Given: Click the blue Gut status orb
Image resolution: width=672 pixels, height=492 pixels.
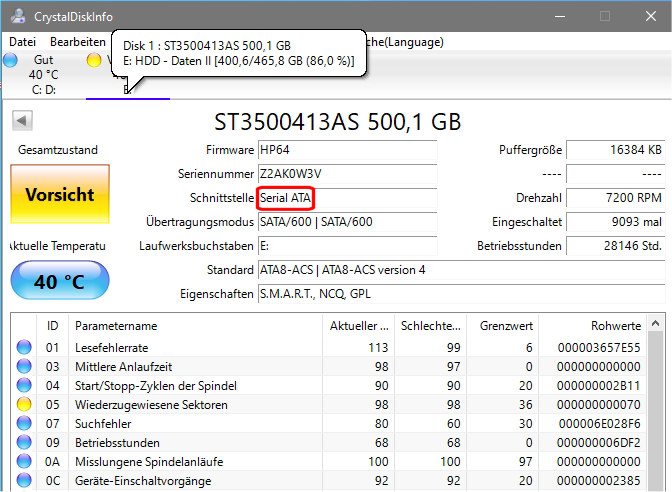Looking at the screenshot, I should coord(10,60).
